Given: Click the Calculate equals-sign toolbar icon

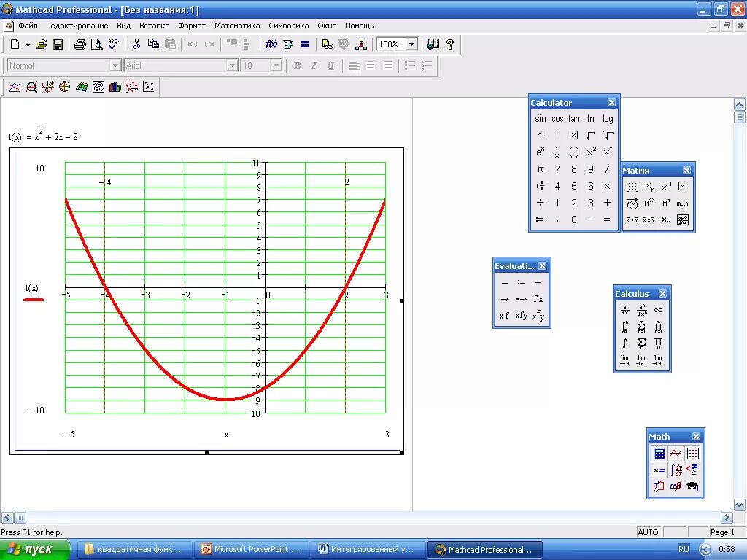Looking at the screenshot, I should pos(305,44).
